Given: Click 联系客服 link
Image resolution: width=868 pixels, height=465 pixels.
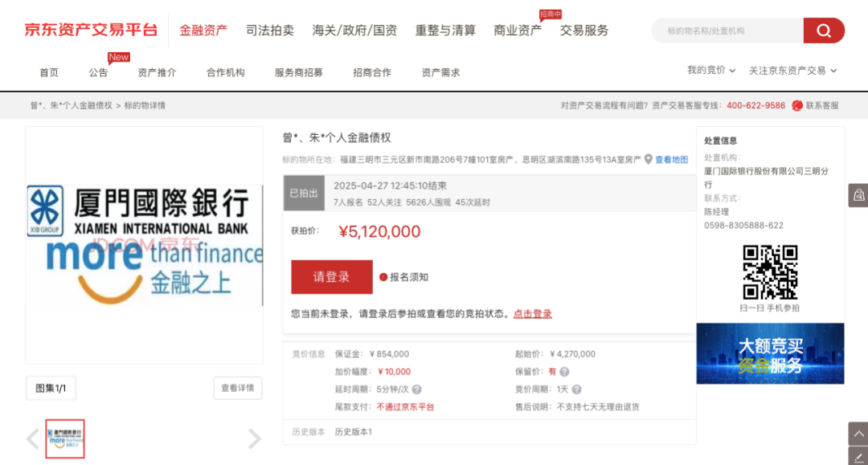Looking at the screenshot, I should (822, 105).
